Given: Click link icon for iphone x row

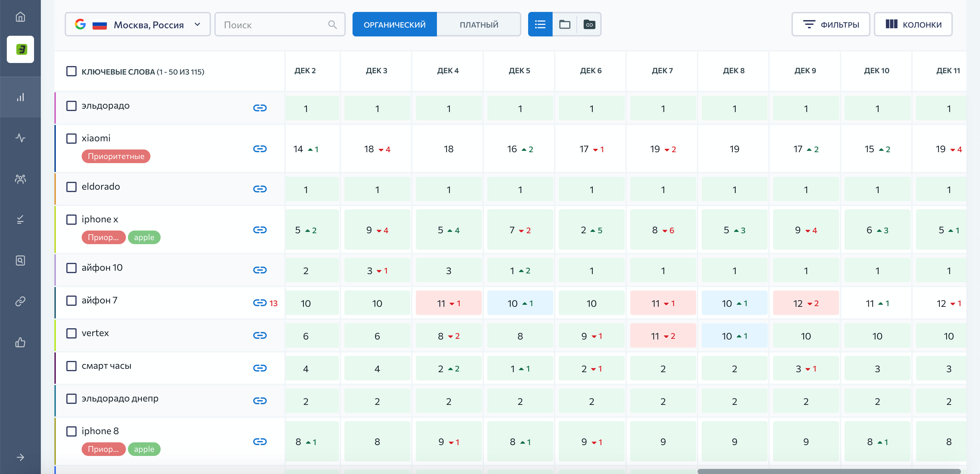Looking at the screenshot, I should tap(260, 230).
